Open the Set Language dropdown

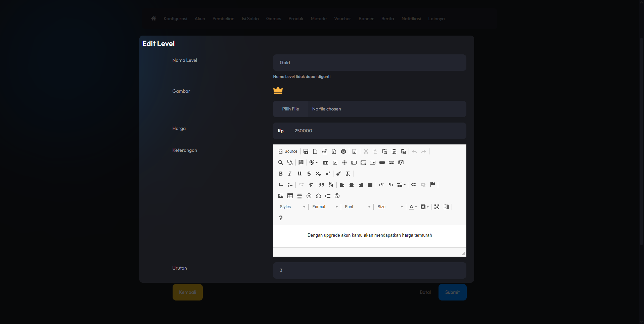coord(401,185)
